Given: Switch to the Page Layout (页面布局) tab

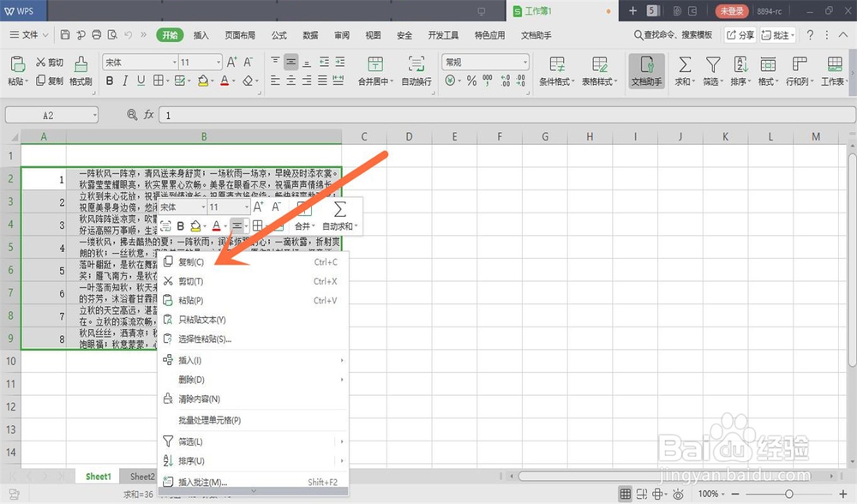Looking at the screenshot, I should (240, 35).
